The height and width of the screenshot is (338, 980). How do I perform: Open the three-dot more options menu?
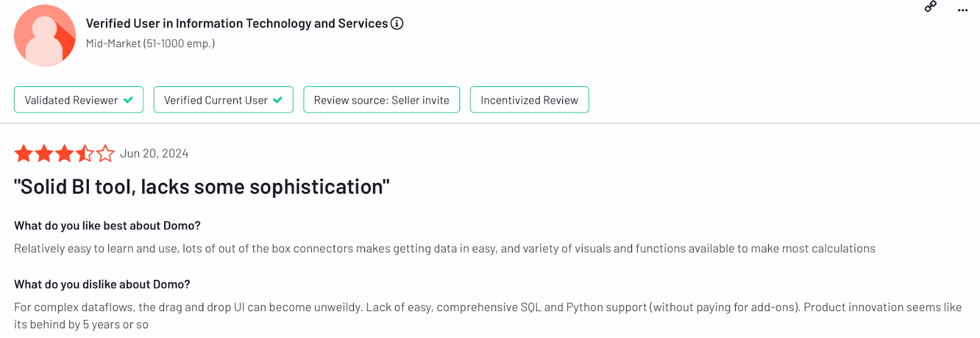(x=963, y=10)
